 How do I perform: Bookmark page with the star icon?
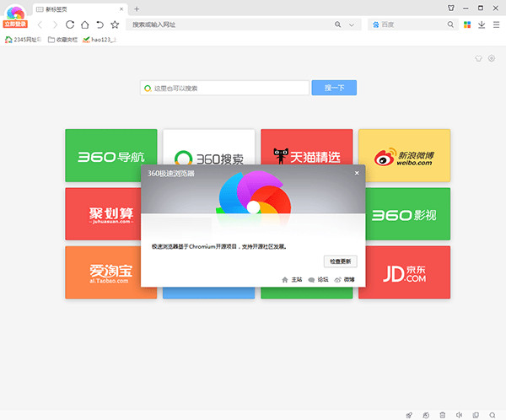click(x=115, y=24)
